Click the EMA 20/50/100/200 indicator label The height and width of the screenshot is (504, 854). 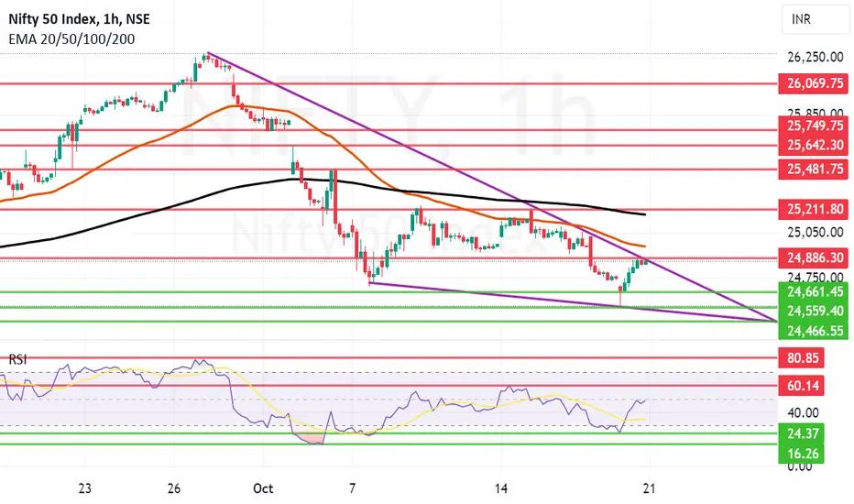tap(71, 39)
